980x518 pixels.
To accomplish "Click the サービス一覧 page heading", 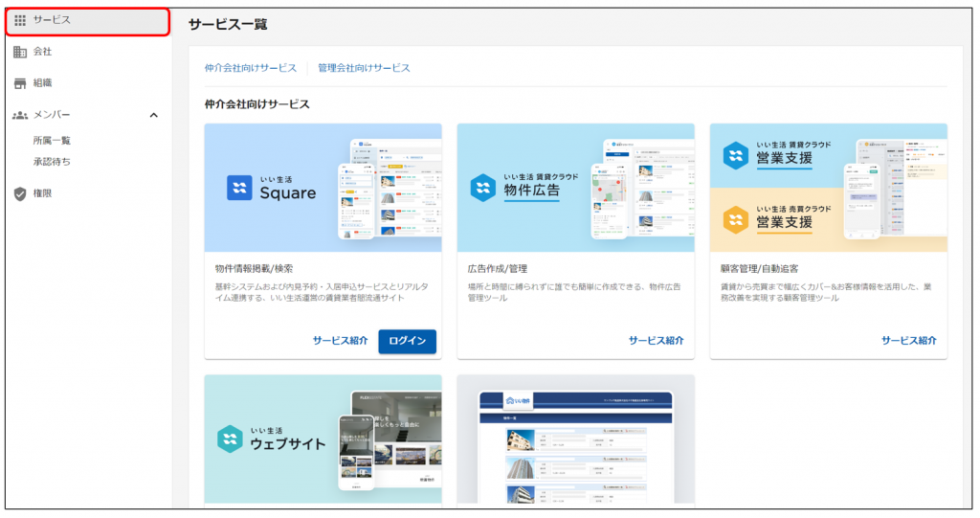I will [228, 24].
